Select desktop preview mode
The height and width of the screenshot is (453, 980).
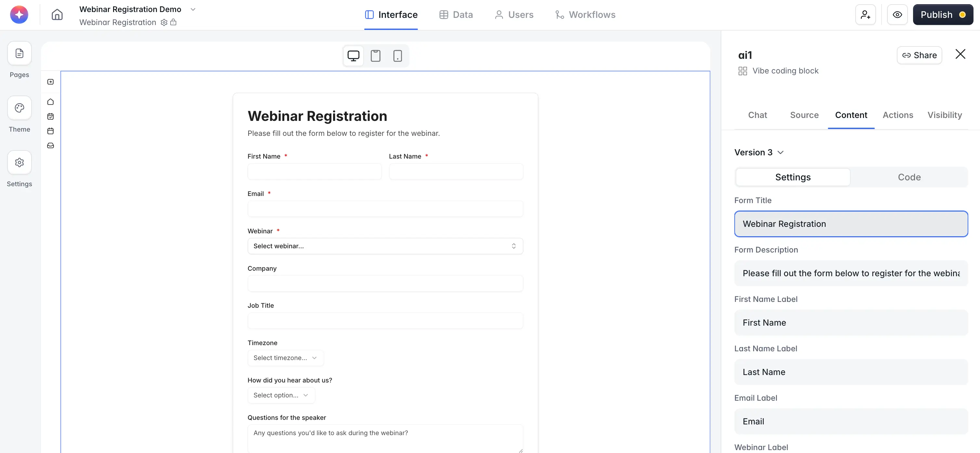coord(353,56)
